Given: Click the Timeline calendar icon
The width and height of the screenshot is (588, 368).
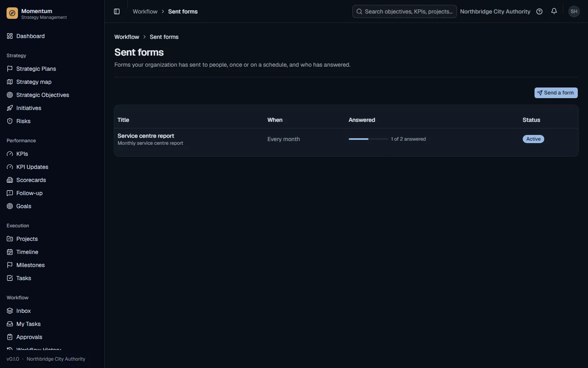Looking at the screenshot, I should (x=10, y=252).
